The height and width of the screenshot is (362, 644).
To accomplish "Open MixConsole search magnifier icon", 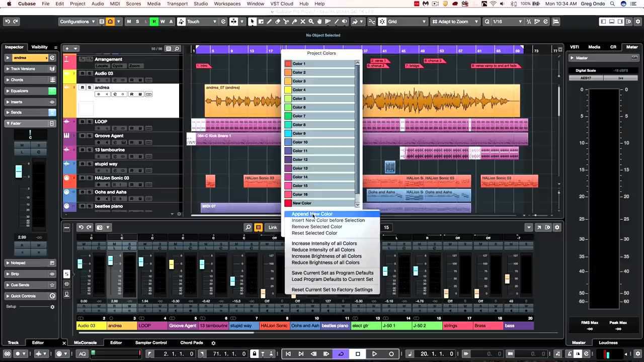I will click(248, 227).
